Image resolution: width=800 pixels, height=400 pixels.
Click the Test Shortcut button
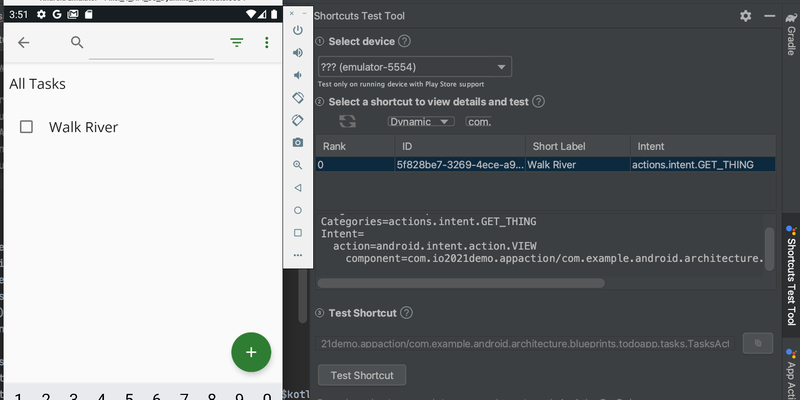pos(362,375)
